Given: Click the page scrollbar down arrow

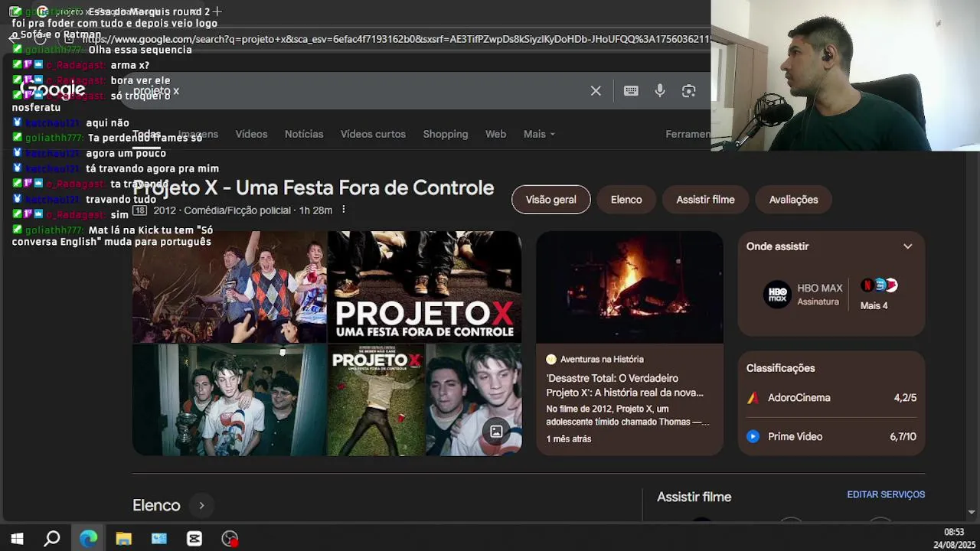Looking at the screenshot, I should 972,512.
